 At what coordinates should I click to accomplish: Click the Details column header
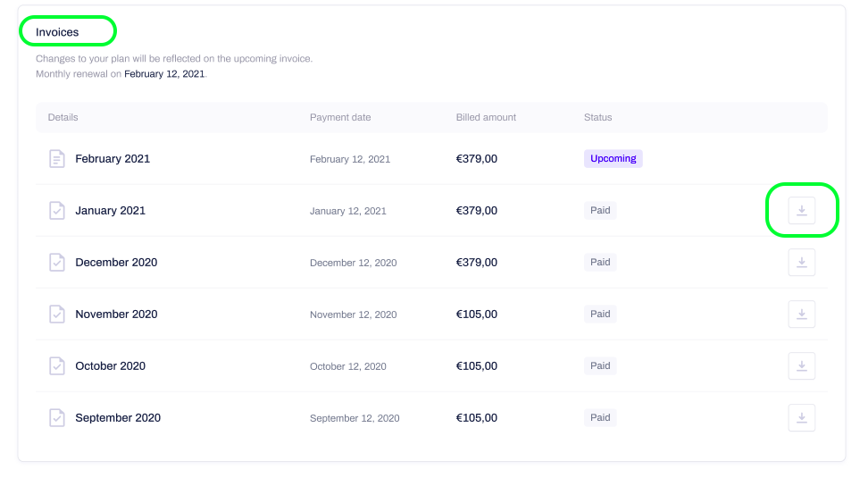point(63,117)
